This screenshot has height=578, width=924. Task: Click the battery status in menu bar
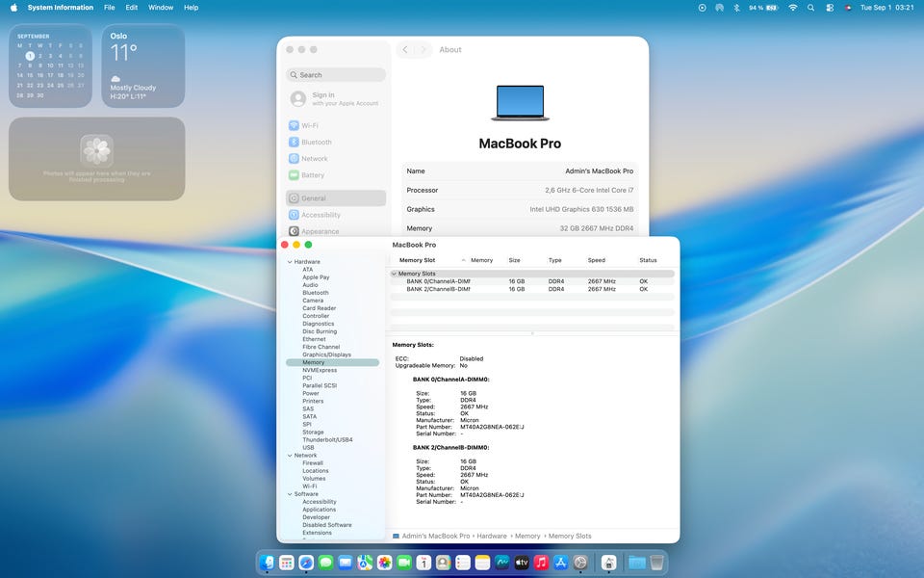763,8
